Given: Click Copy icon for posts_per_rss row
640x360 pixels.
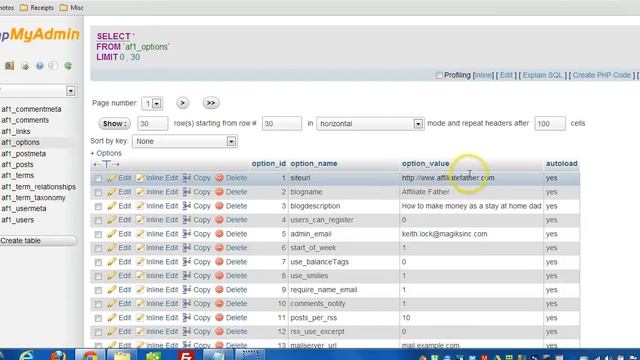Looking at the screenshot, I should pos(187,318).
